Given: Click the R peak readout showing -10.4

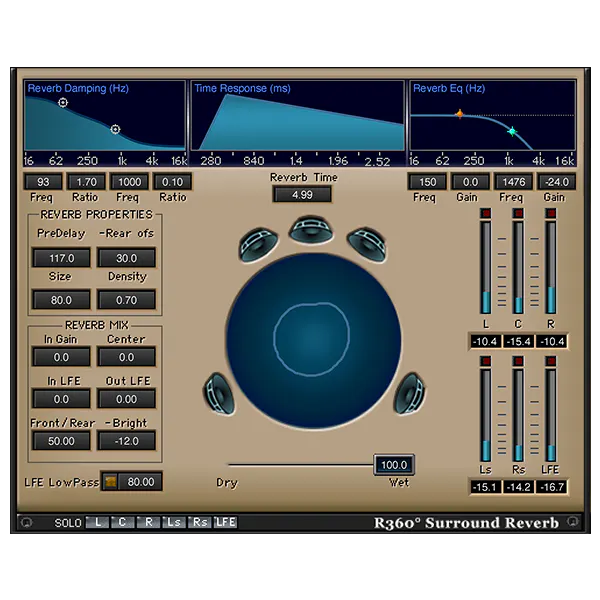Looking at the screenshot, I should 551,341.
